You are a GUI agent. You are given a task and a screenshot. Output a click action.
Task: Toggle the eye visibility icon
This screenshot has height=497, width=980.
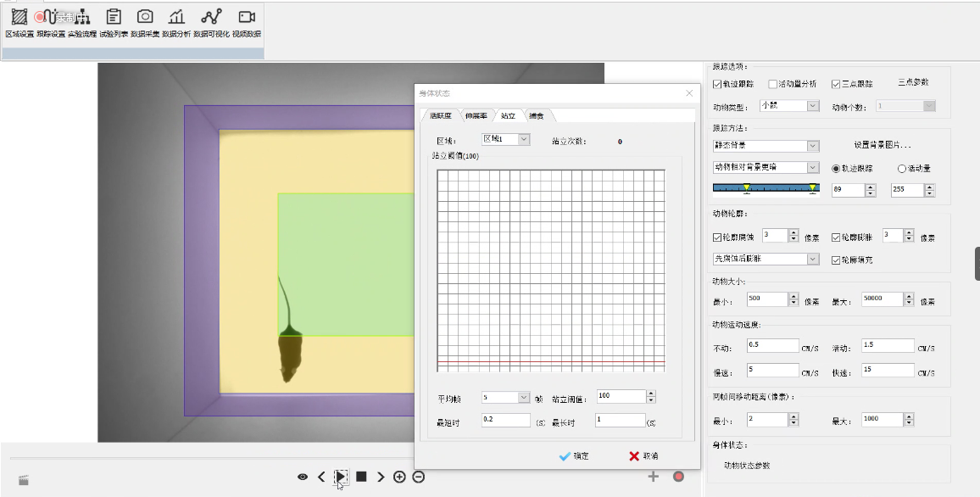[303, 477]
